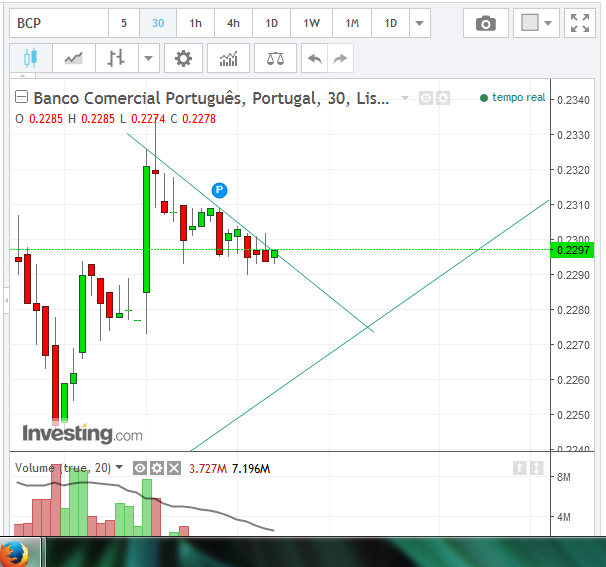Open the Volume indicator dropdown arrow

click(119, 467)
